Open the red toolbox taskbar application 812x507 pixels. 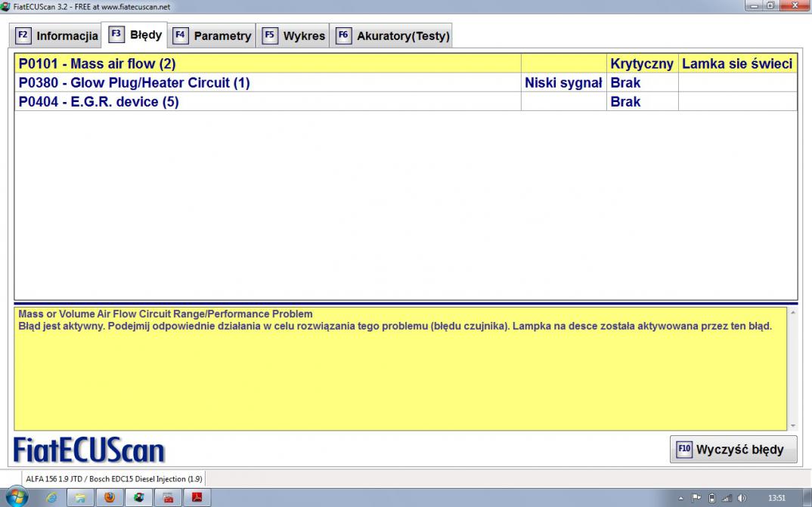pyautogui.click(x=168, y=498)
